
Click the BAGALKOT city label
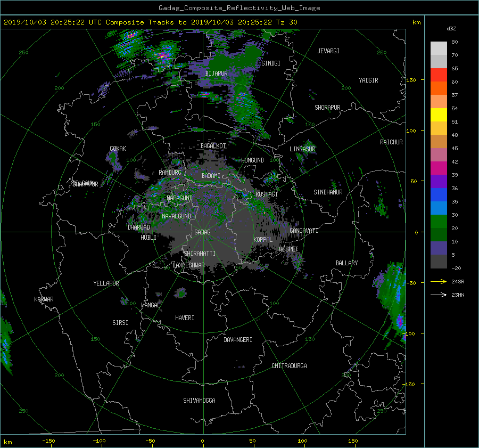(213, 146)
